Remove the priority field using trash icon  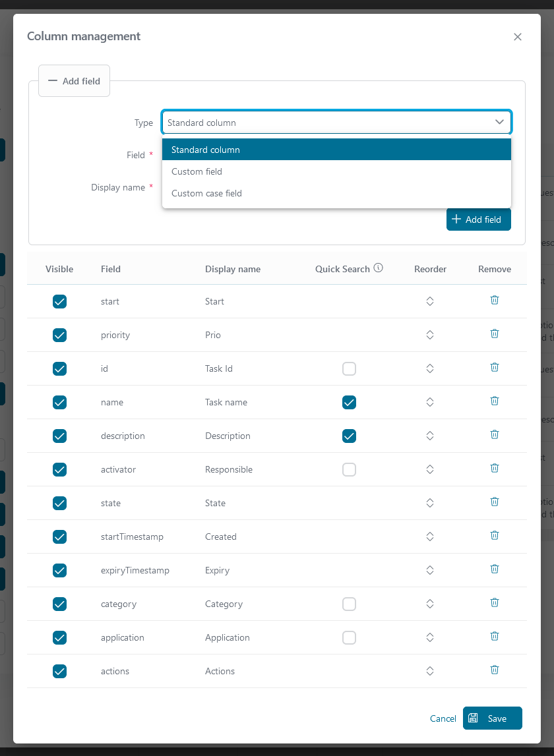[494, 334]
